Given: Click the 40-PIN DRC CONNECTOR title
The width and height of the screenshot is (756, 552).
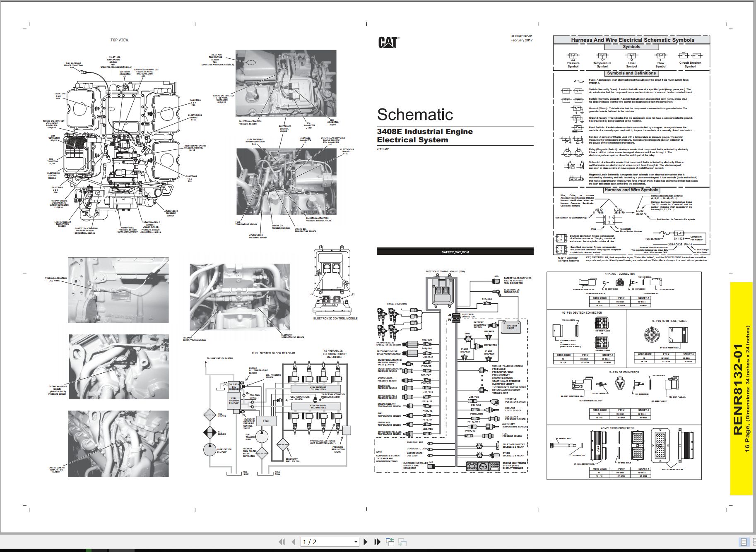Looking at the screenshot, I should [617, 428].
